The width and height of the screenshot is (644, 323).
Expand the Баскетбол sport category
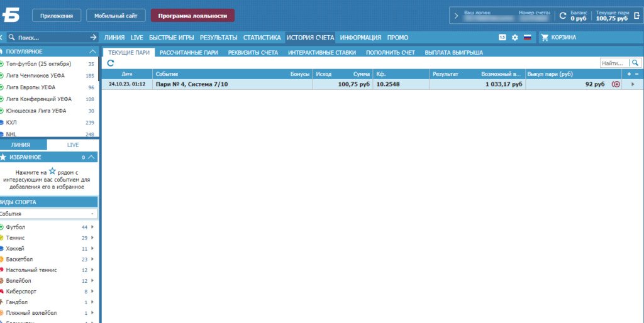tap(92, 259)
